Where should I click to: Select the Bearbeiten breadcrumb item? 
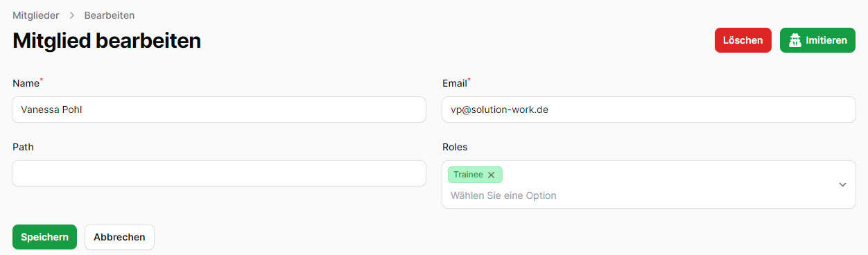(x=110, y=15)
